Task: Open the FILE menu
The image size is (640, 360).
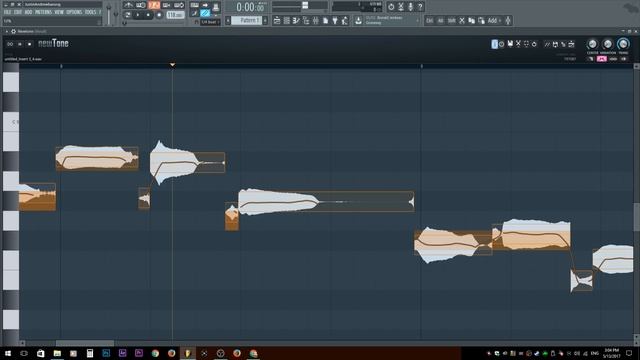Action: coord(7,12)
